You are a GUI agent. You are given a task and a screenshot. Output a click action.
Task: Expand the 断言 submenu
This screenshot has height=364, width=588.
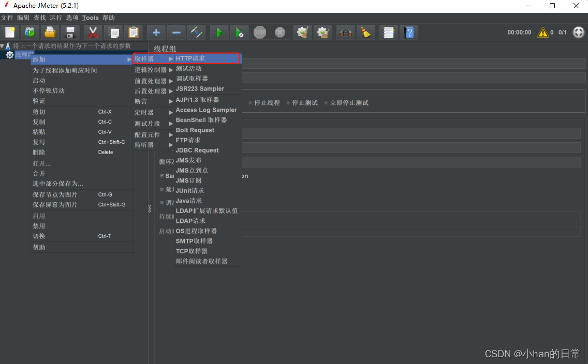(x=153, y=101)
